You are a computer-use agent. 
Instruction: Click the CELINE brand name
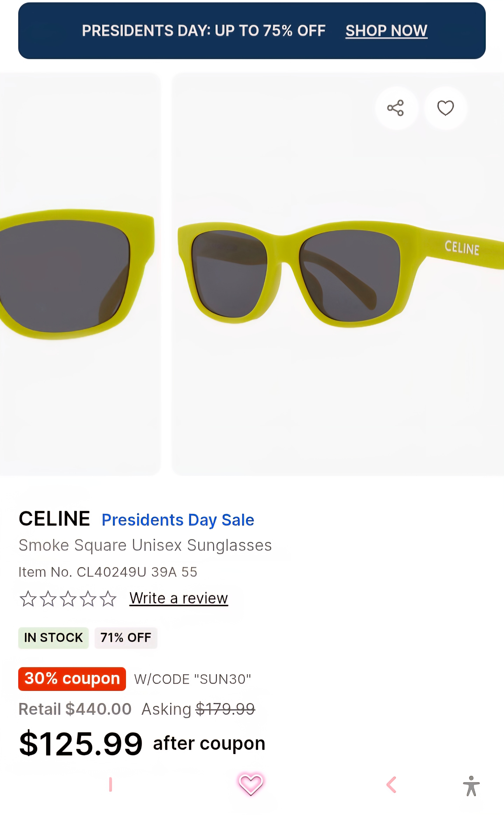[54, 519]
